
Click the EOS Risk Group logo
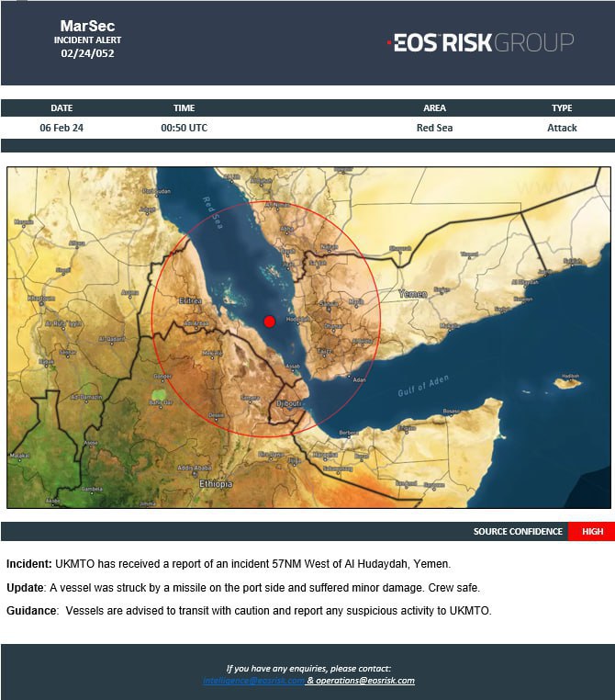tap(480, 42)
